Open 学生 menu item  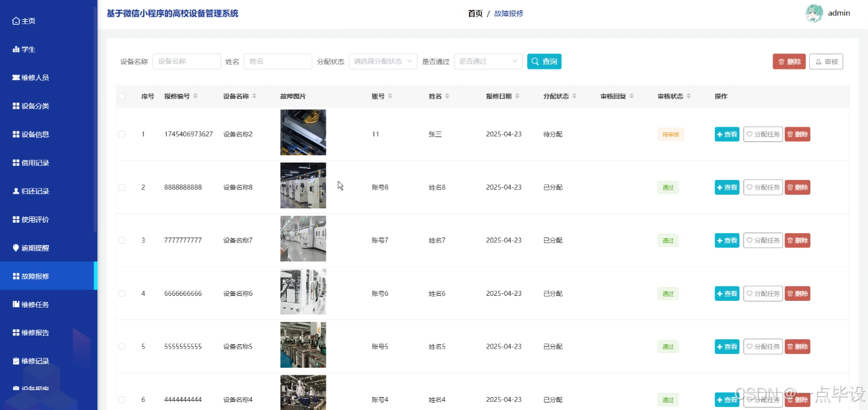tap(48, 49)
